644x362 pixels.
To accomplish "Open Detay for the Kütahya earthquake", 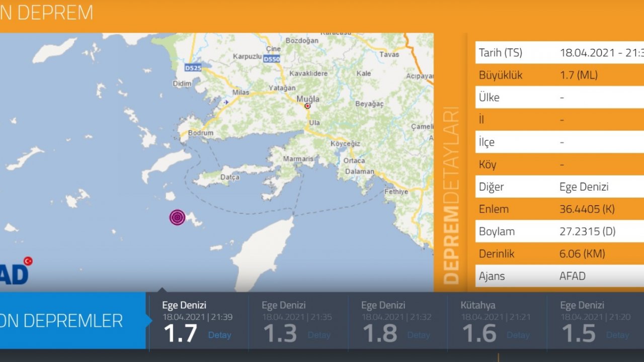I will 518,335.
